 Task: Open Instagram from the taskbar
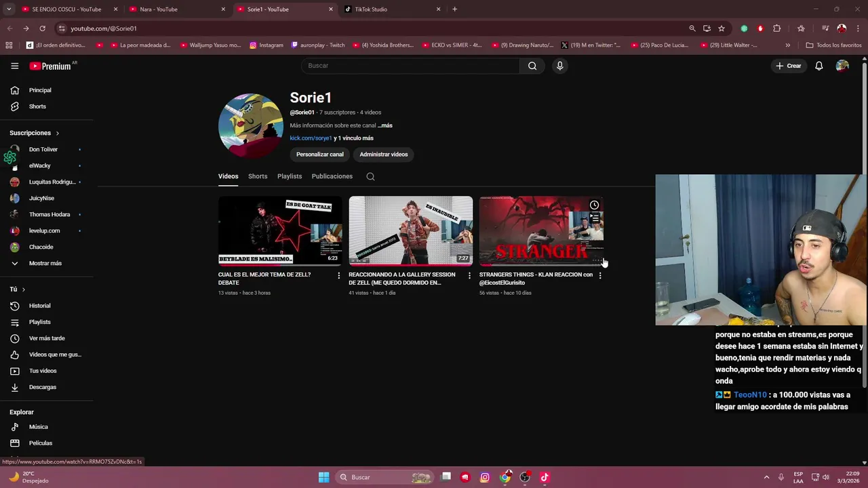485,477
